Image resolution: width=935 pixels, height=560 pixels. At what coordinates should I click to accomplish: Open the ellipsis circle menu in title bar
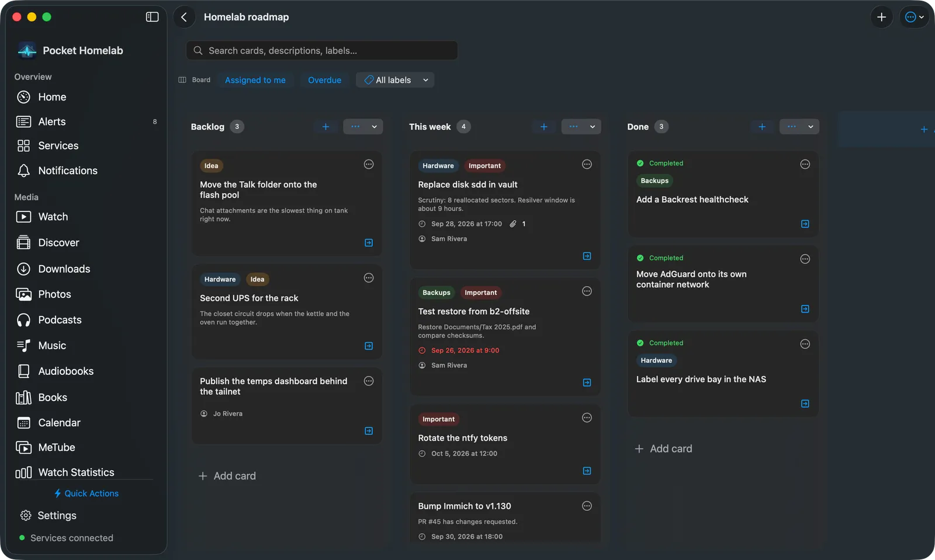(914, 17)
